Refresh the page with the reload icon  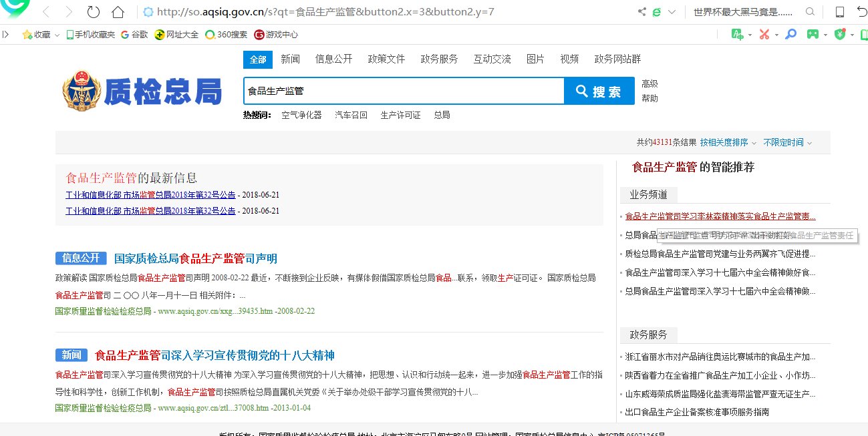tap(94, 11)
